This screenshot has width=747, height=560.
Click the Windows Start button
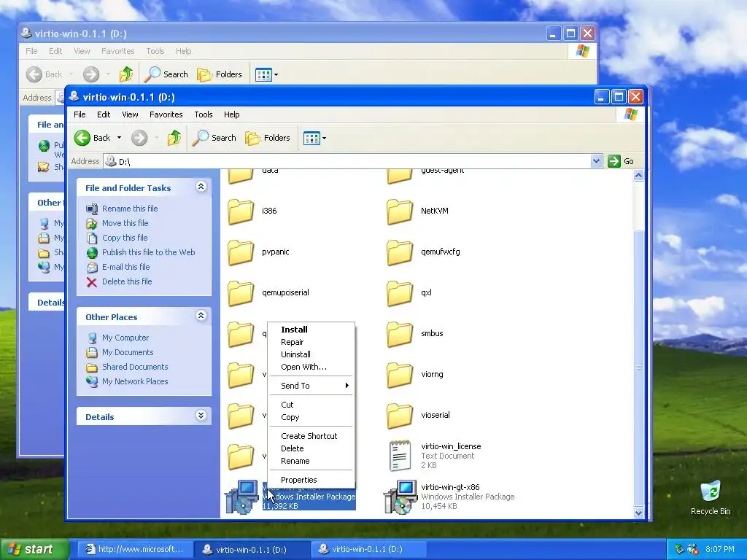click(34, 550)
